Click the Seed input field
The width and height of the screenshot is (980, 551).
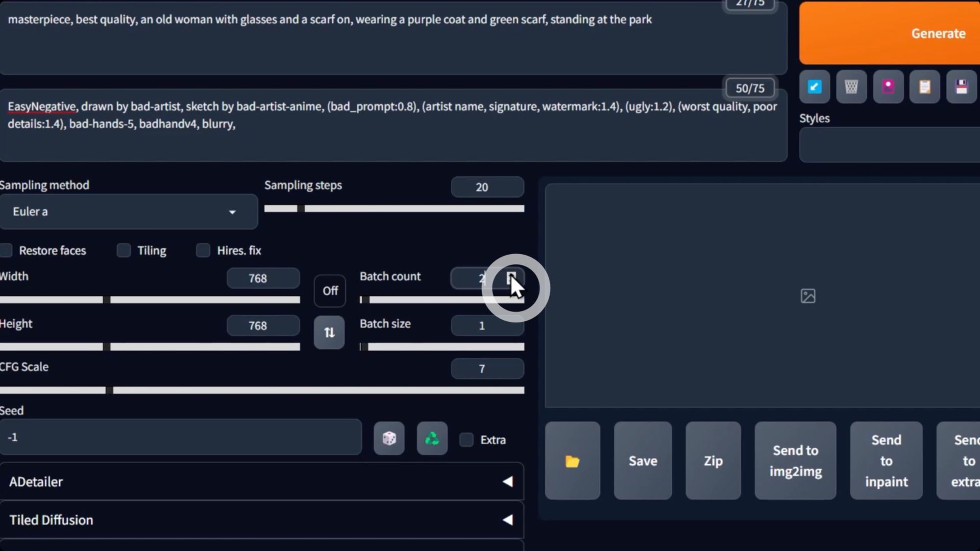click(180, 437)
